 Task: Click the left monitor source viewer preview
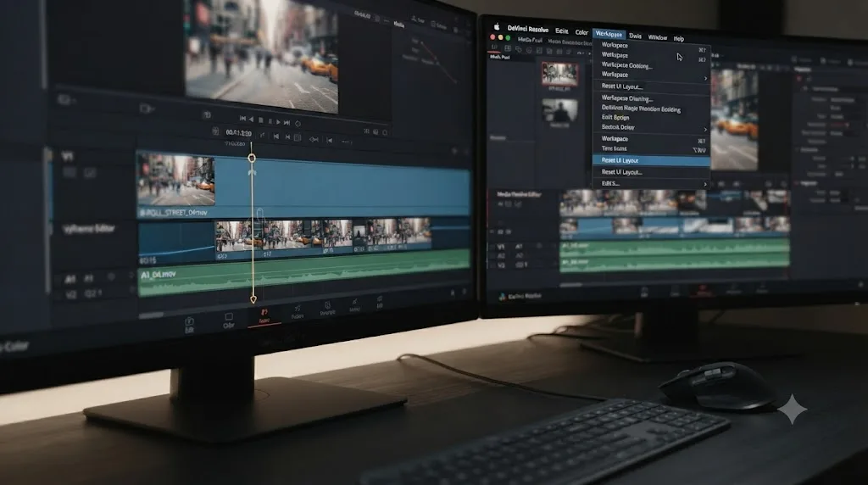[x=262, y=53]
